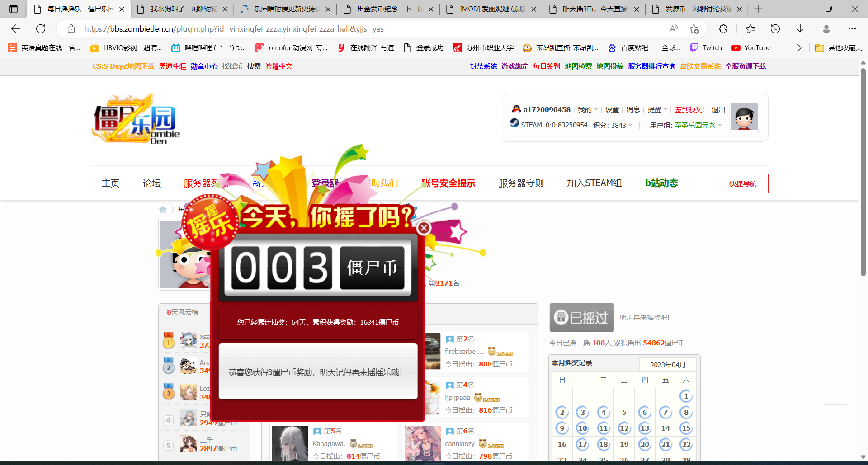Switch to the 发癫币 tab
The image size is (868, 465).
click(697, 9)
